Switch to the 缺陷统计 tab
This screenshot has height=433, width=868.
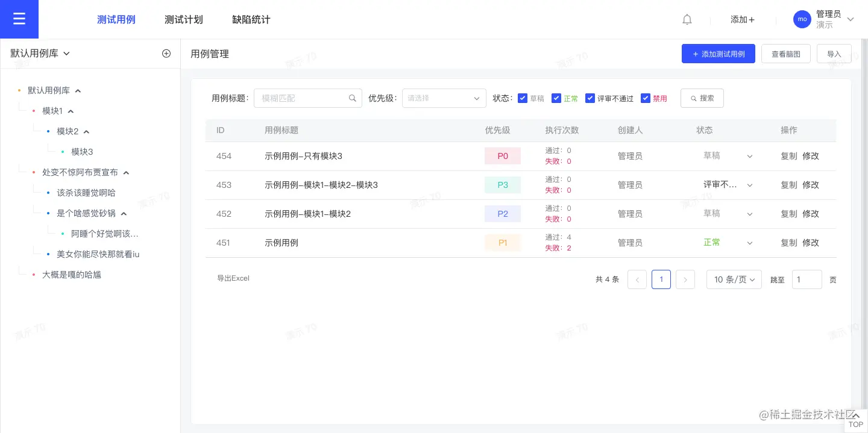pos(251,19)
